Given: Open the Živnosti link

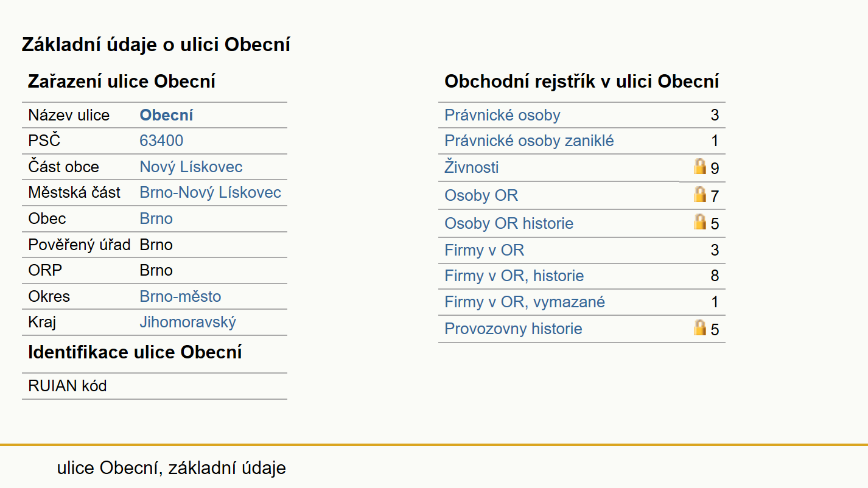Looking at the screenshot, I should tap(472, 167).
